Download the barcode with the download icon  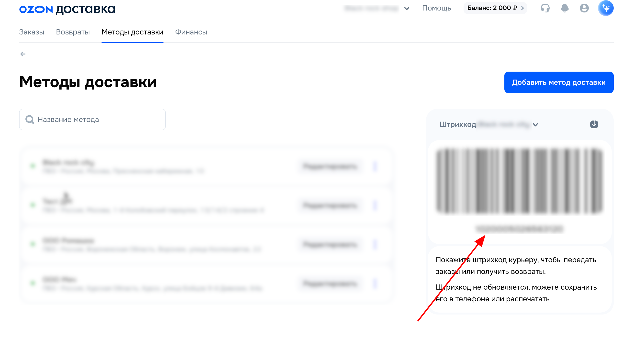click(594, 124)
